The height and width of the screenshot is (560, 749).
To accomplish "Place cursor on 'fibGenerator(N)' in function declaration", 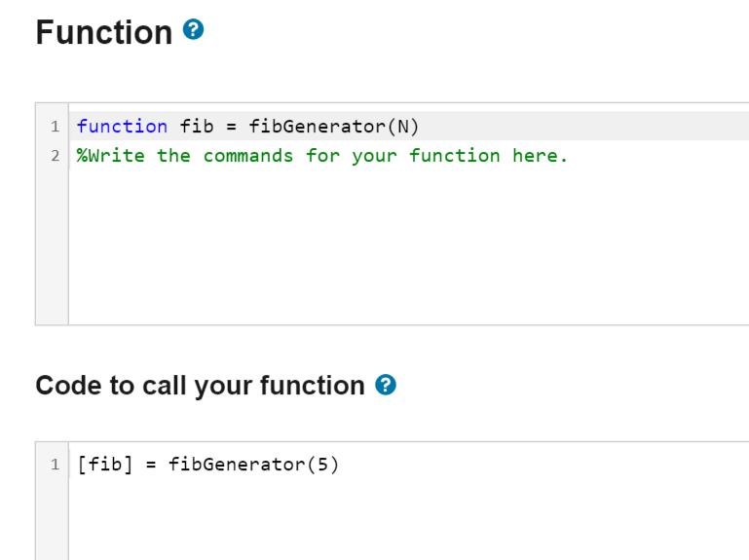I will coord(333,127).
